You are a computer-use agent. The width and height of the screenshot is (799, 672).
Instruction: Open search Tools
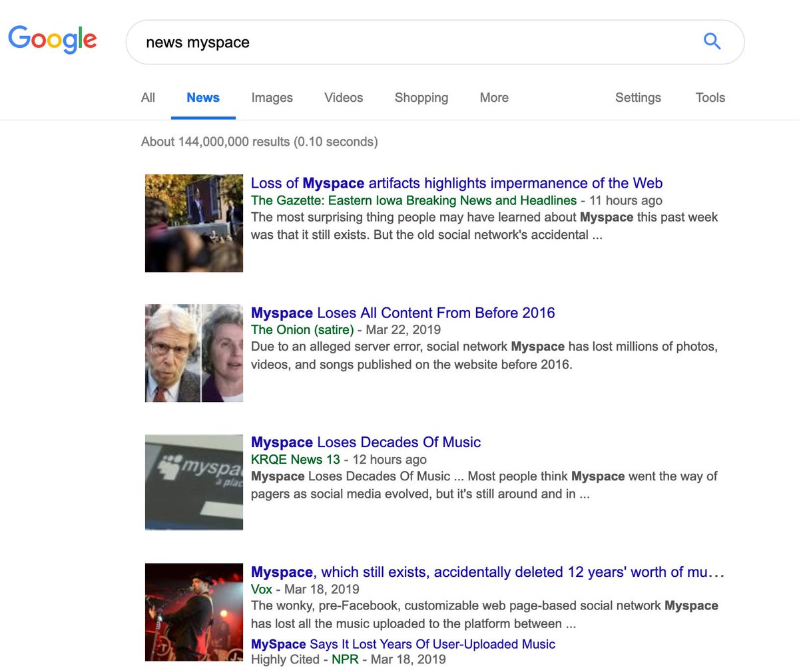pos(710,98)
